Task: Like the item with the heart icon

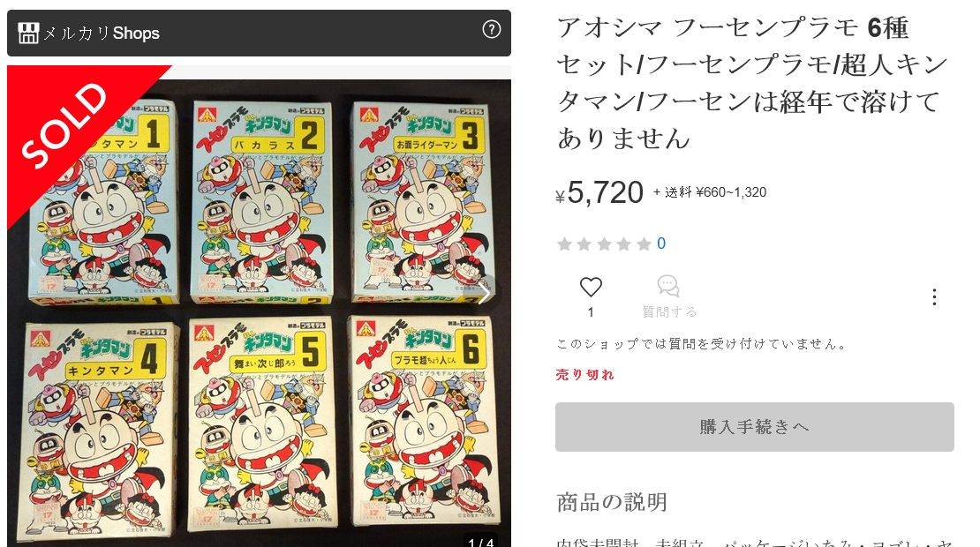Action: (x=591, y=287)
